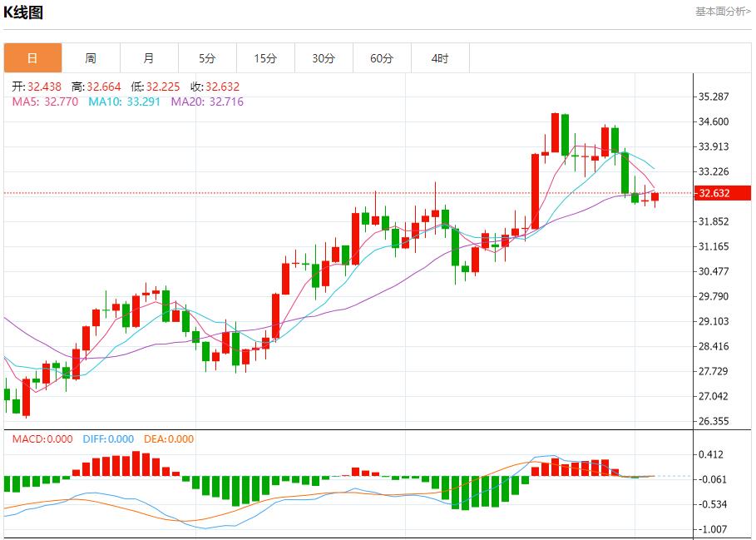
Task: Switch to the 4时 four-hour tab
Action: click(x=440, y=58)
